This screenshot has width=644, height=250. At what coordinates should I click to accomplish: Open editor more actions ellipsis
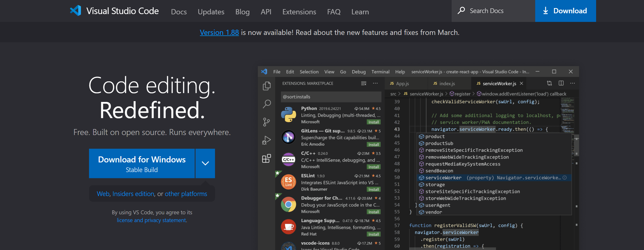point(572,83)
